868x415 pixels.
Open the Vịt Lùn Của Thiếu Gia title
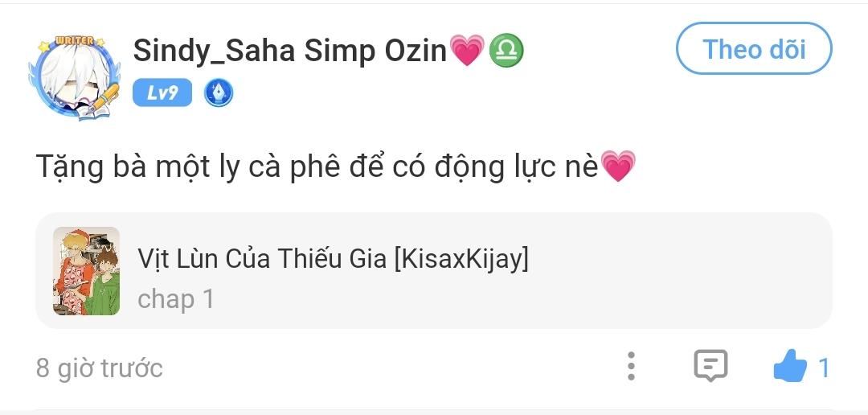click(333, 258)
